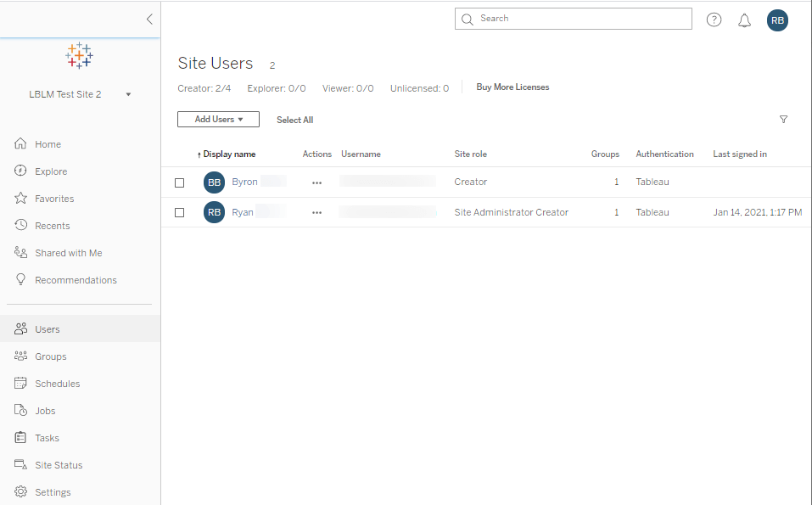Collapse the left navigation sidebar
The image size is (812, 505).
pyautogui.click(x=150, y=19)
